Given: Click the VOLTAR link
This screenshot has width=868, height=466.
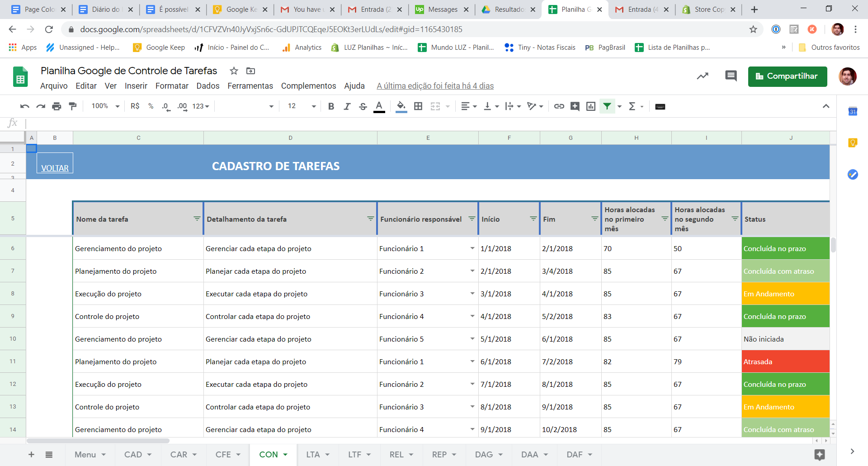Looking at the screenshot, I should [54, 167].
